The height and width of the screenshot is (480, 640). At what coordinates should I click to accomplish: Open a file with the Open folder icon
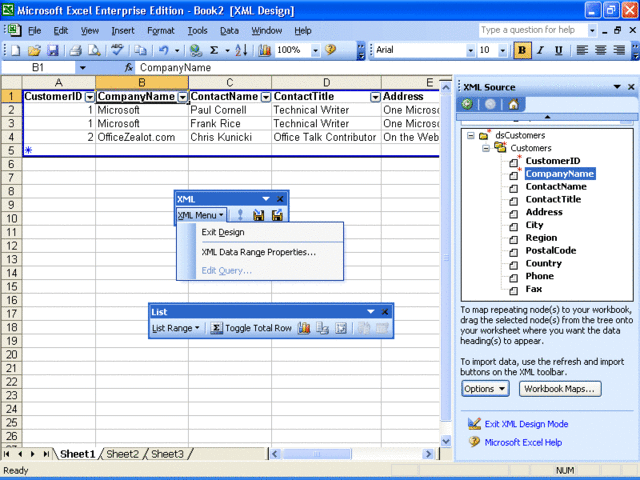tap(34, 50)
